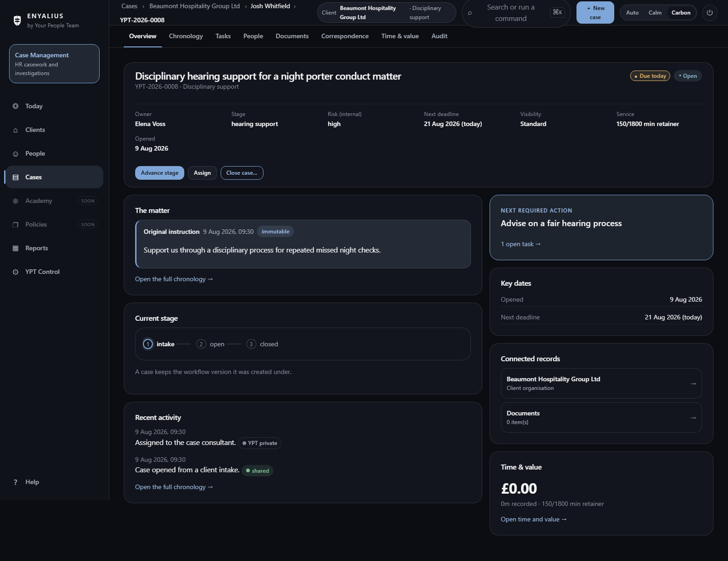Image resolution: width=728 pixels, height=561 pixels.
Task: Click the Close case... button
Action: click(242, 173)
